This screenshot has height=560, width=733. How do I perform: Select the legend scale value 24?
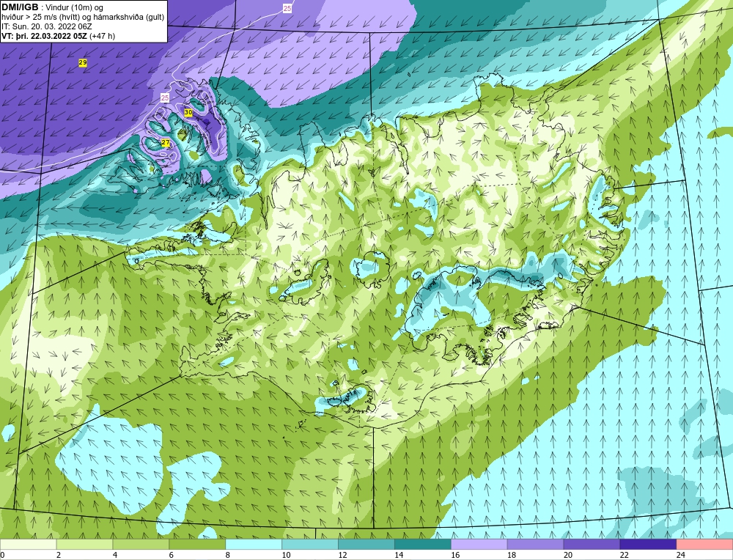[681, 555]
